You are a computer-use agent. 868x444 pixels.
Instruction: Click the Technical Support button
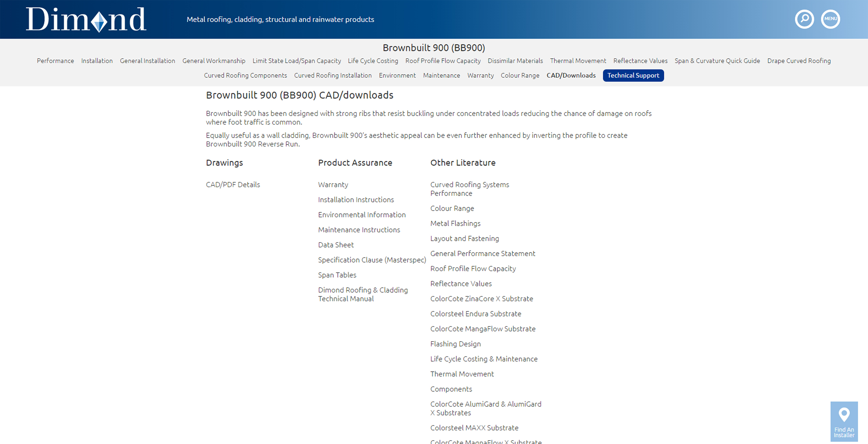tap(633, 75)
